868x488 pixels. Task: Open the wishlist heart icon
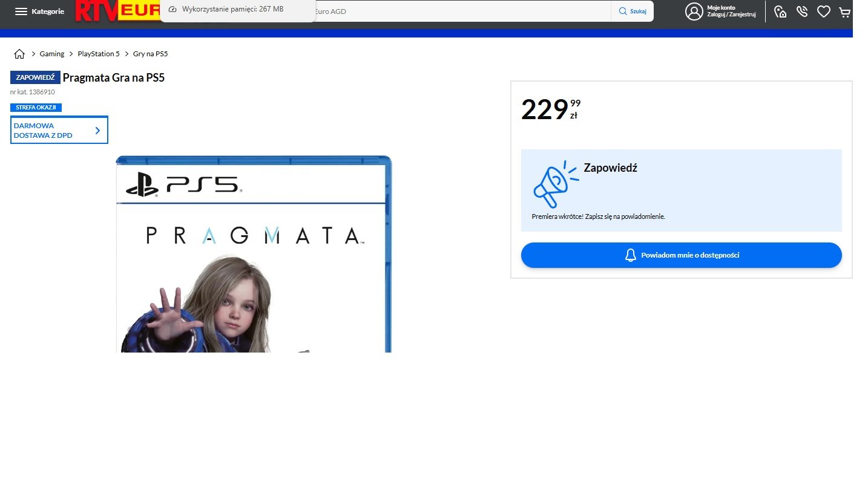pos(823,11)
